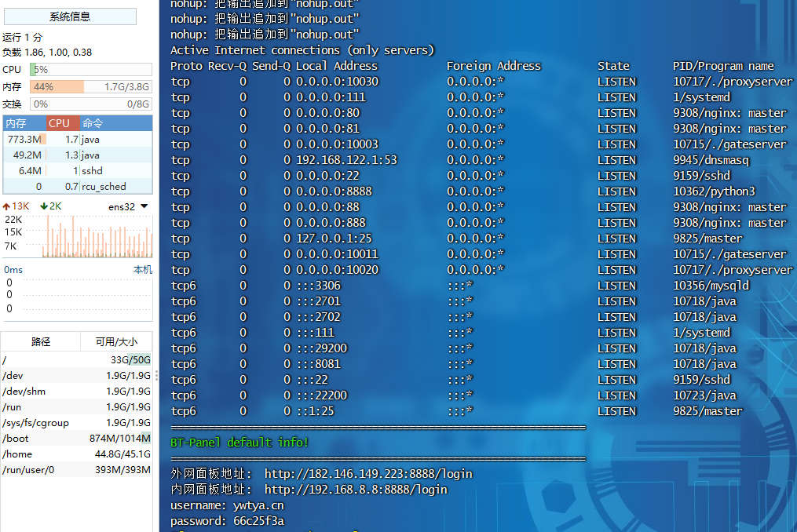The height and width of the screenshot is (532, 797).
Task: Click the Foreign Address column header
Action: pyautogui.click(x=494, y=66)
